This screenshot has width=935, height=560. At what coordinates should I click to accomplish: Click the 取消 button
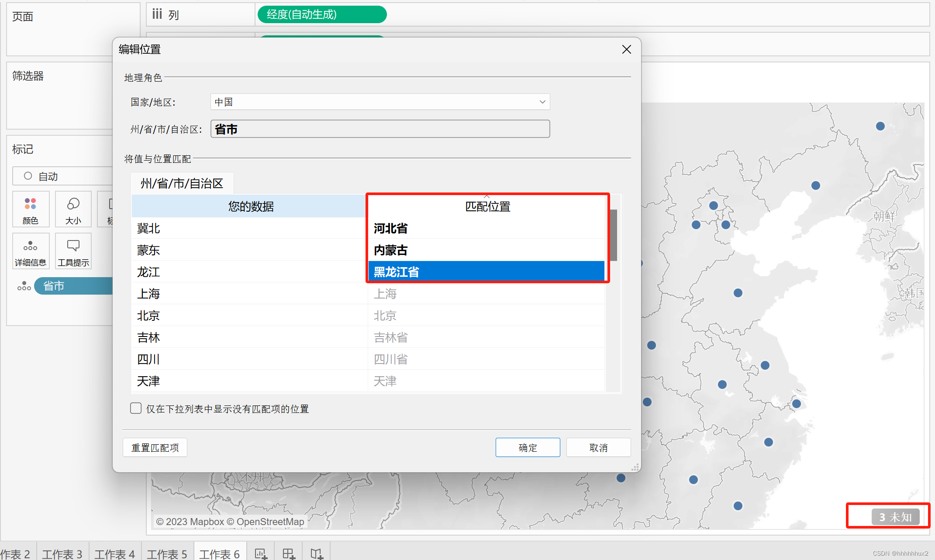(598, 447)
